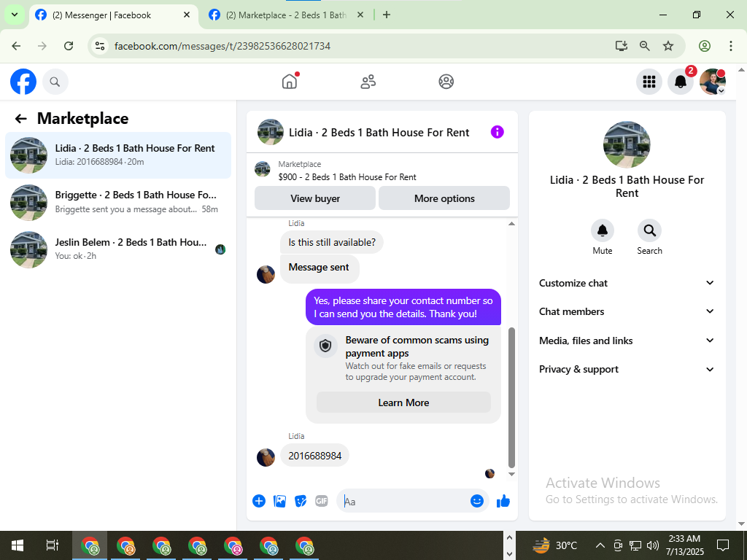Click Learn More on scam warning
The height and width of the screenshot is (560, 747).
point(403,402)
